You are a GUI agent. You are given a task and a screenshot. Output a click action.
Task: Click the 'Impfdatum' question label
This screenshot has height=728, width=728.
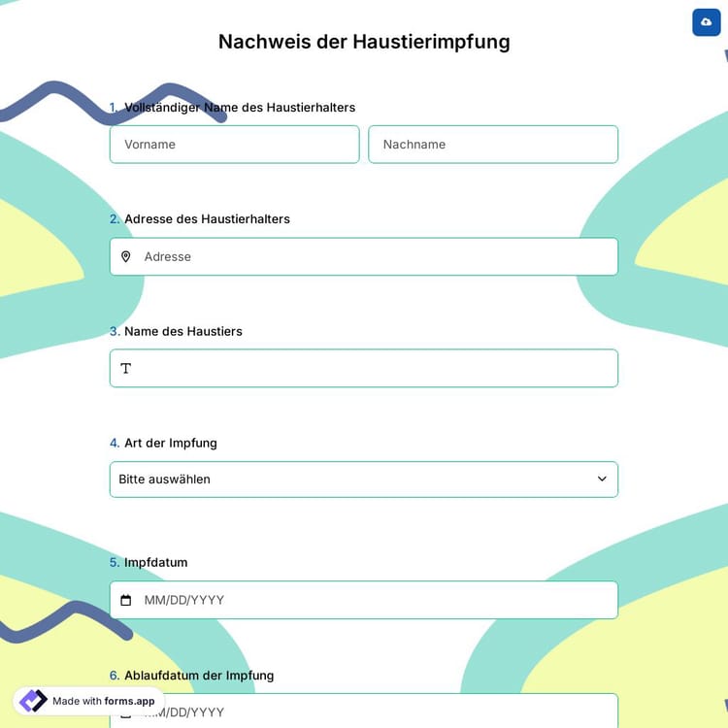click(155, 562)
